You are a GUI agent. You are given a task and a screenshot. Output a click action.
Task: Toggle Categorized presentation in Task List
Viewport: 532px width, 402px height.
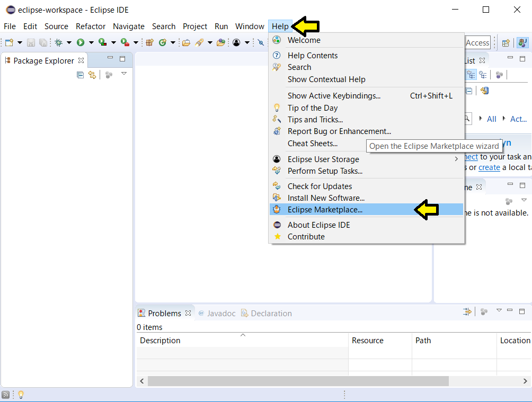[471, 75]
